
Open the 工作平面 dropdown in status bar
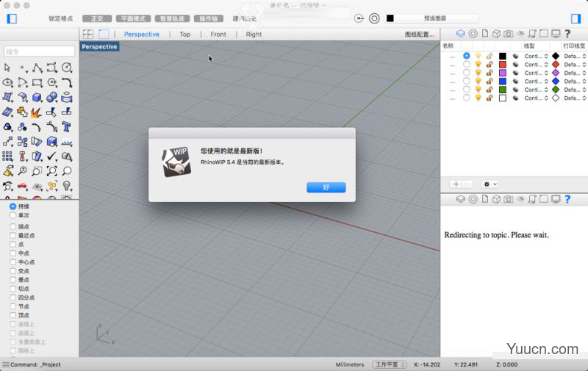[390, 364]
